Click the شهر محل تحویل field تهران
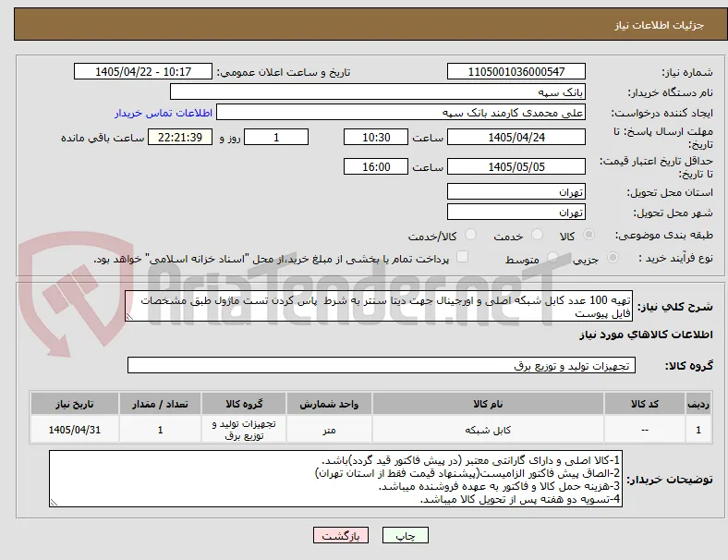This screenshot has height=560, width=728. (x=516, y=213)
